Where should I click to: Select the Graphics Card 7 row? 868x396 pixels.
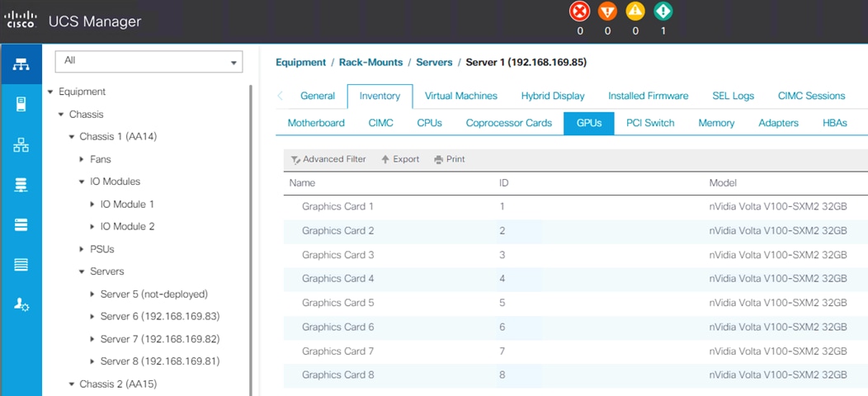click(576, 351)
